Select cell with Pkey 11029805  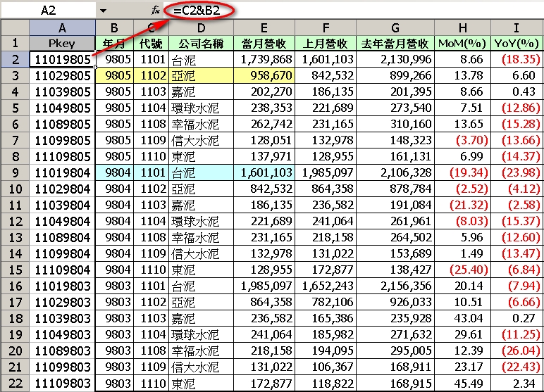(62, 75)
